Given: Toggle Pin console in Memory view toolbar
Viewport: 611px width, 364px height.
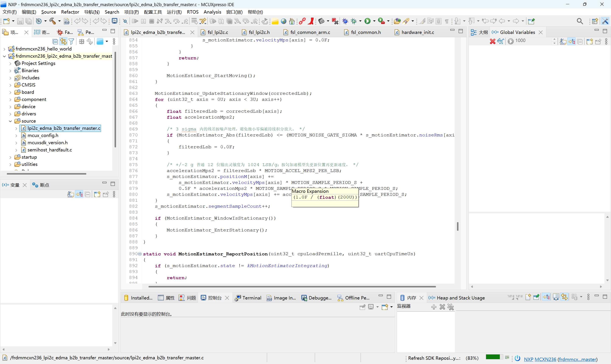Looking at the screenshot, I should pyautogui.click(x=536, y=297).
